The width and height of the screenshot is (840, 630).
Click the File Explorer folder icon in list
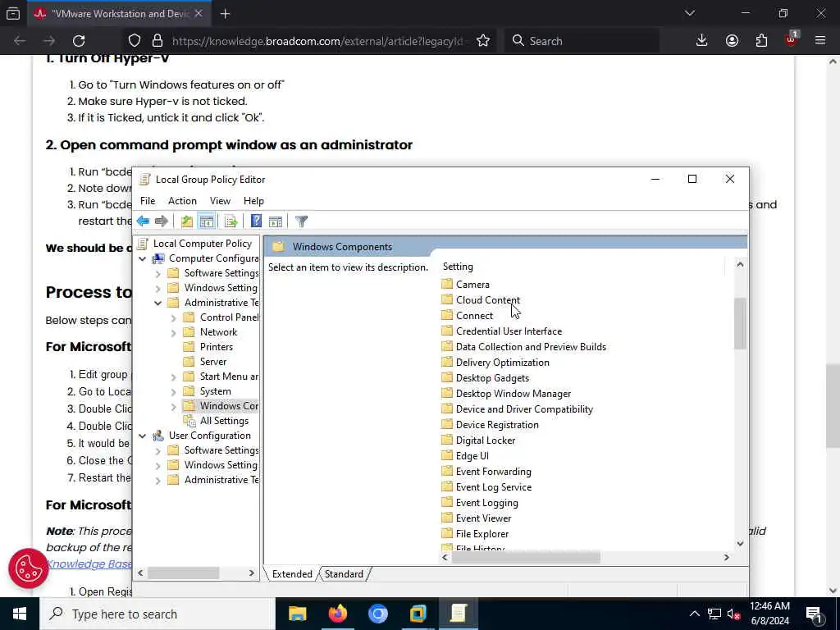pyautogui.click(x=447, y=533)
